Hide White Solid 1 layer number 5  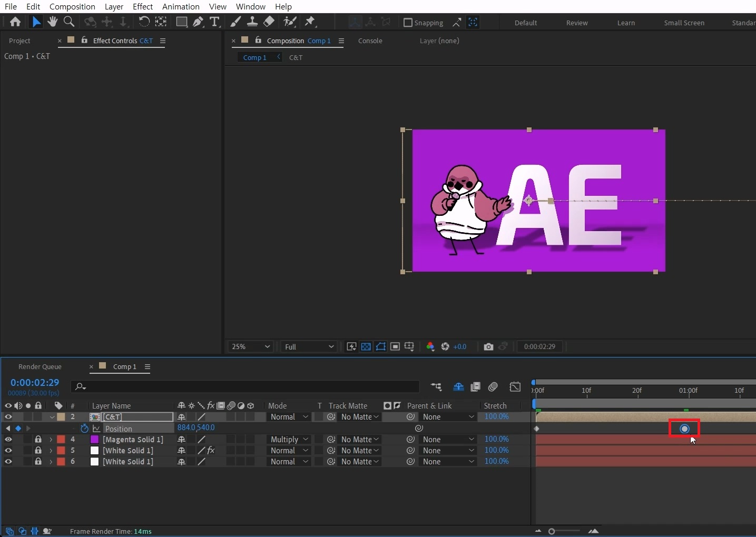click(8, 450)
